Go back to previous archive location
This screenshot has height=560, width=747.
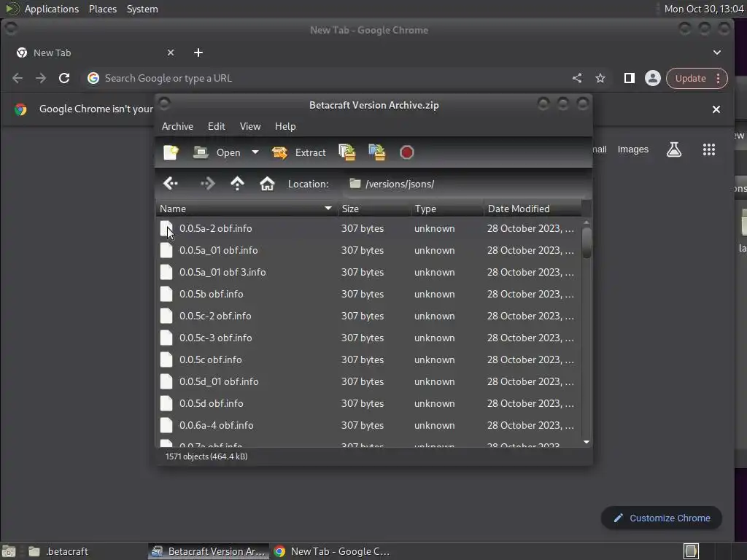(170, 184)
